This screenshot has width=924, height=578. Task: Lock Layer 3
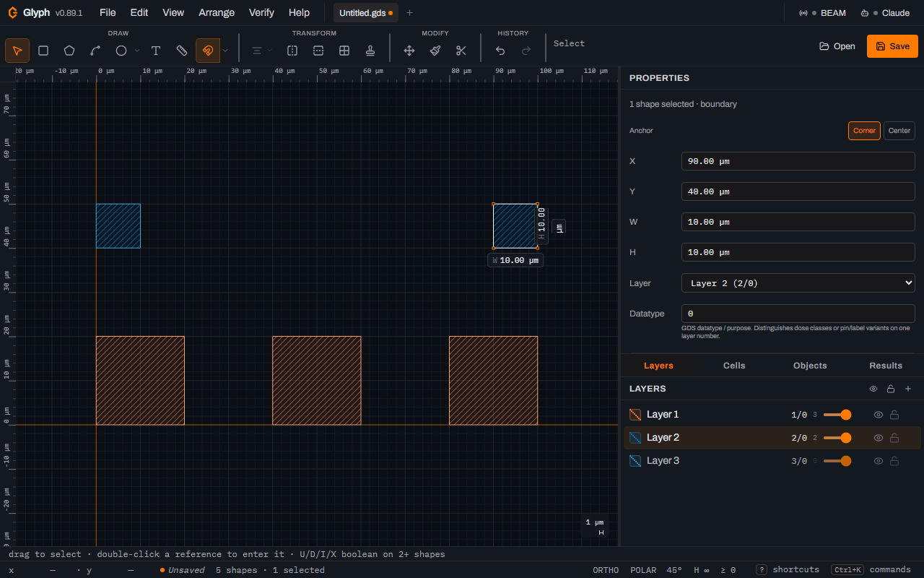coord(894,461)
